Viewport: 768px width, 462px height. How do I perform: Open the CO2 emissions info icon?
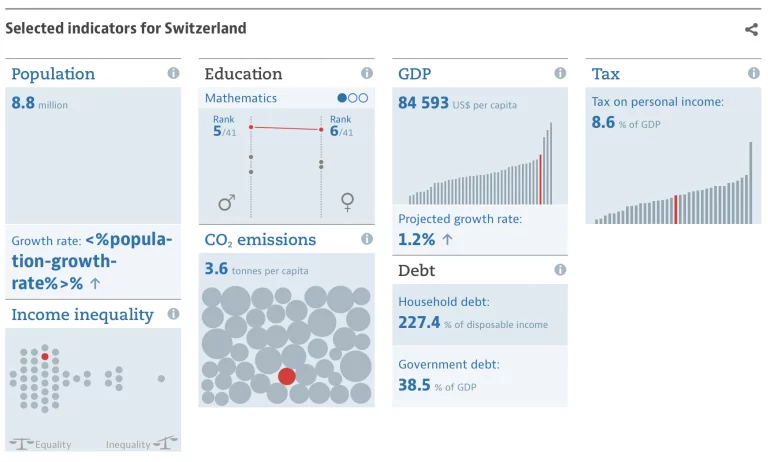tap(367, 240)
